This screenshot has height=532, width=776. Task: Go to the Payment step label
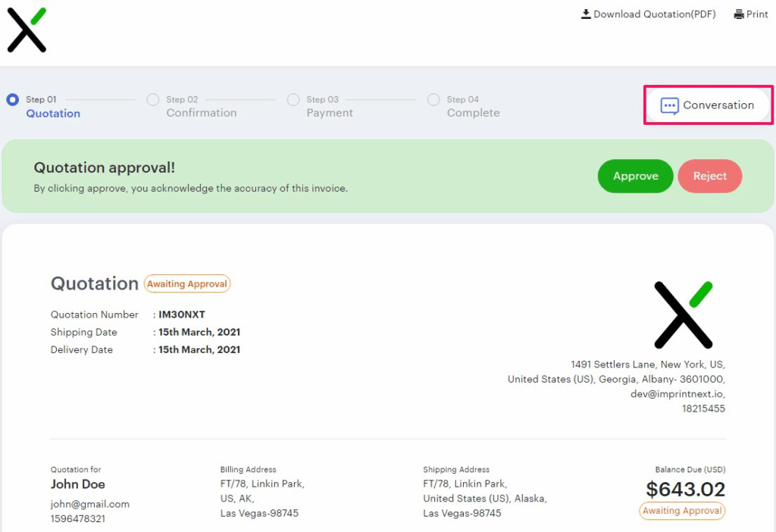click(330, 113)
